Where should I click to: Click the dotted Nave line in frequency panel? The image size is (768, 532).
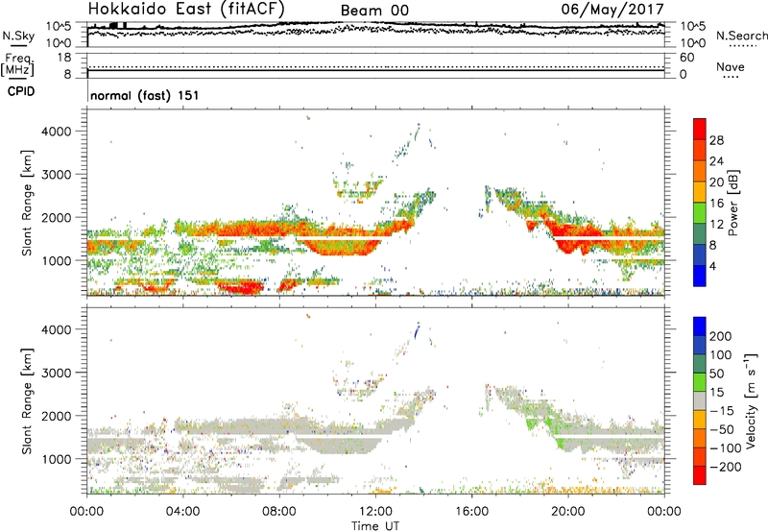(375, 66)
